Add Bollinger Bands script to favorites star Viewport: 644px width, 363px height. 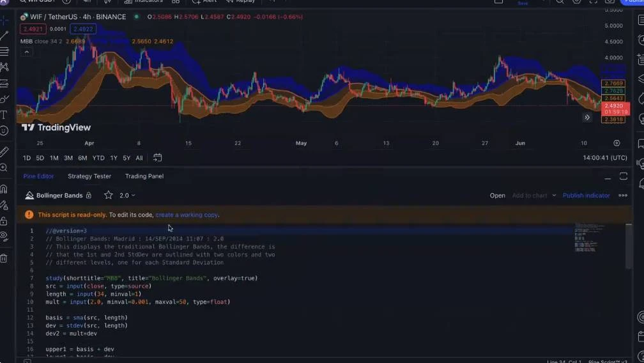coord(109,196)
